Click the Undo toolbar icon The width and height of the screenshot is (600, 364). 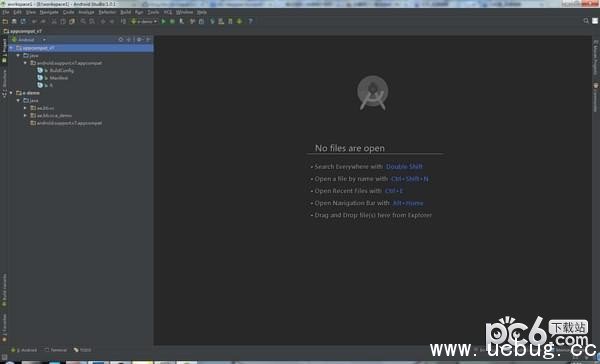34,21
